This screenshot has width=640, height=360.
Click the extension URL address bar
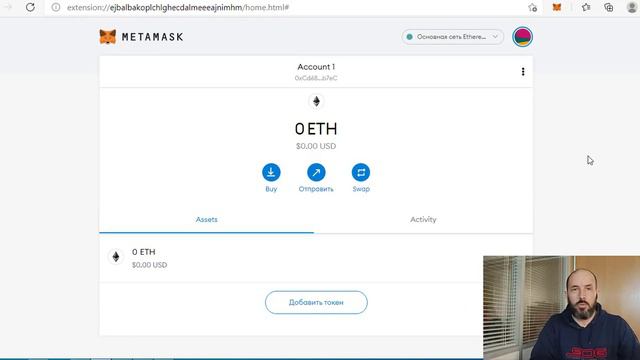point(178,7)
